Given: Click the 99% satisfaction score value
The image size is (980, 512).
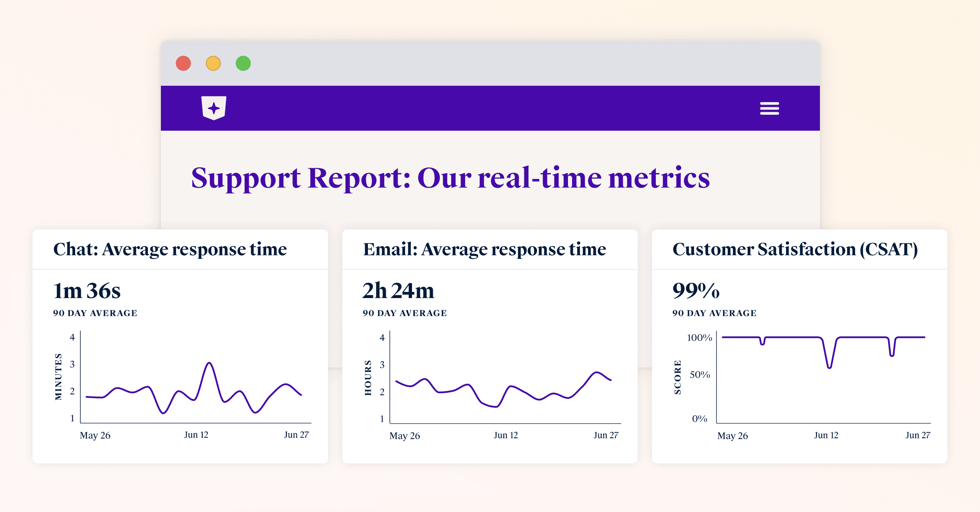Looking at the screenshot, I should pos(696,291).
